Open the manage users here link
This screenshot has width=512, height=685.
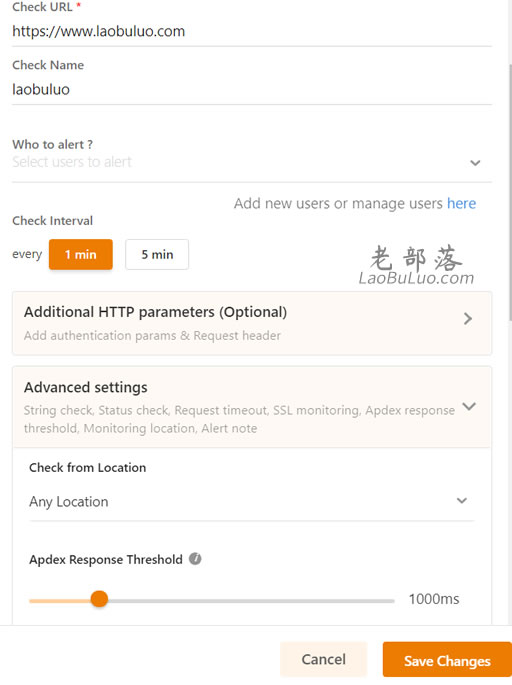(x=461, y=204)
